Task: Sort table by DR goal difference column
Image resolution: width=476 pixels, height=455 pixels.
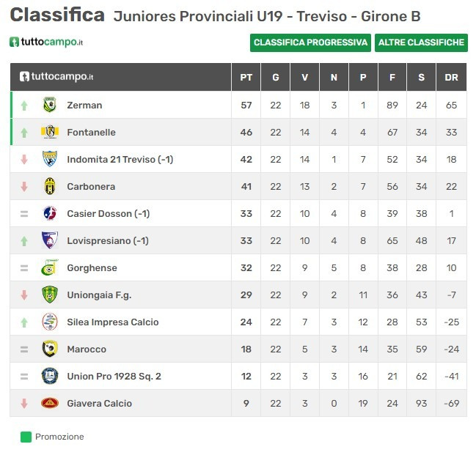Action: (x=451, y=77)
